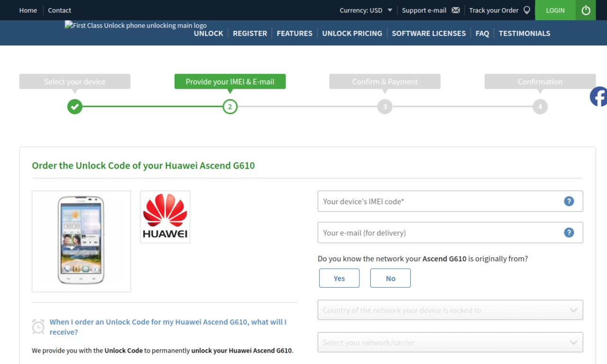Focus the device IMEI code input field
This screenshot has height=364, width=607.
[x=450, y=201]
